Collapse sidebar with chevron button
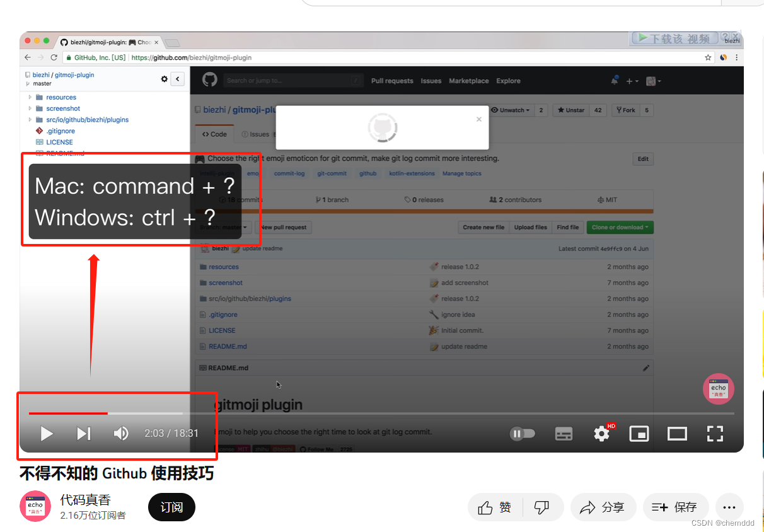Viewport: 764px width, 532px height. (x=178, y=79)
